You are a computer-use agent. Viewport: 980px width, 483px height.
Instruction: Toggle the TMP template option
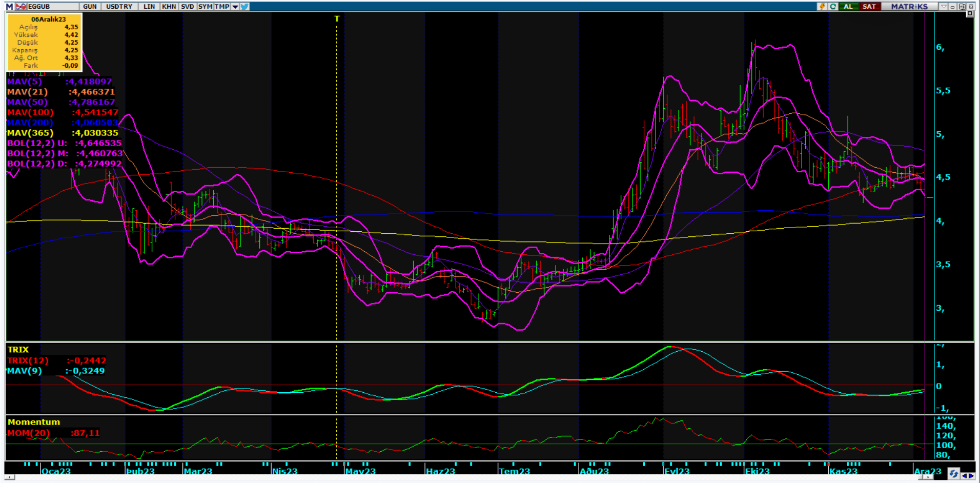coord(222,6)
